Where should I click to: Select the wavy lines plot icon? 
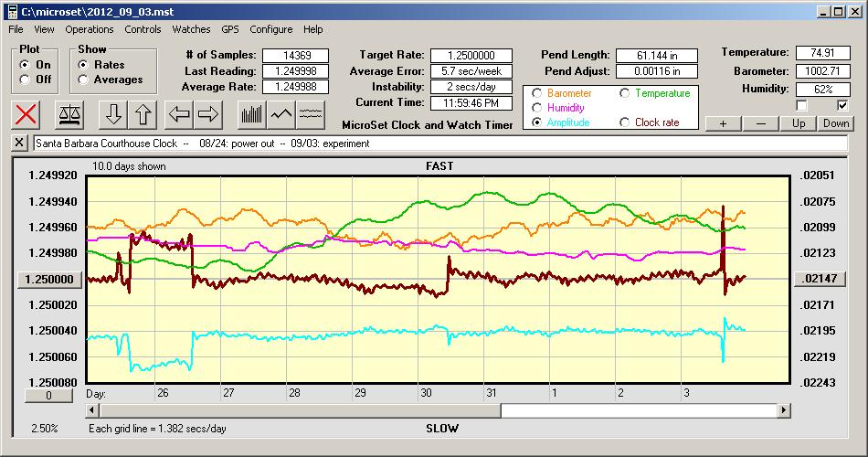pos(311,114)
